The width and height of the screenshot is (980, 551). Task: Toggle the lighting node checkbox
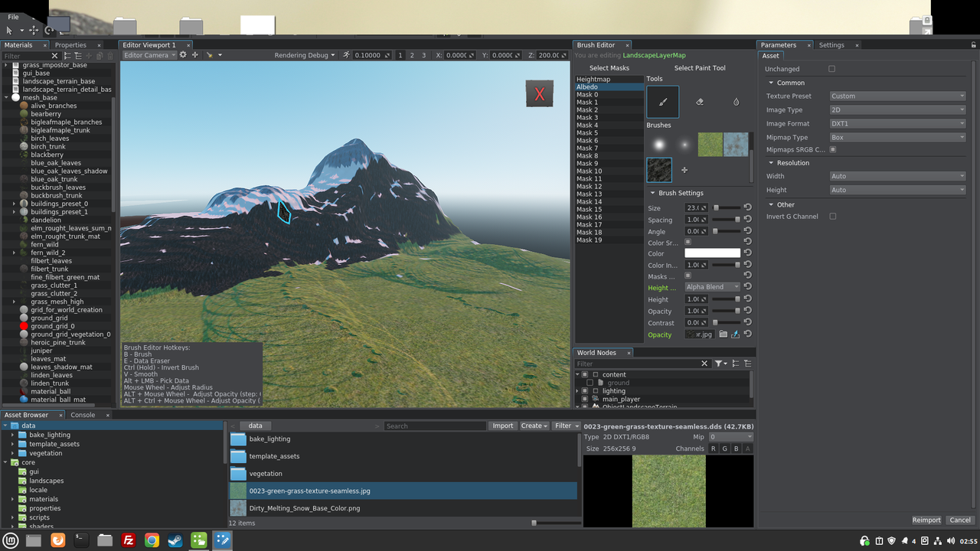click(585, 391)
